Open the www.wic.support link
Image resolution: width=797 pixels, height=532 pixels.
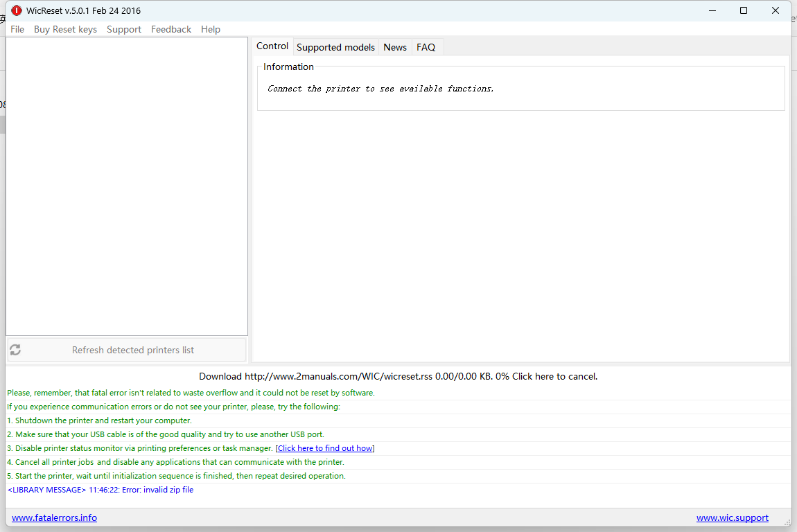click(x=732, y=518)
